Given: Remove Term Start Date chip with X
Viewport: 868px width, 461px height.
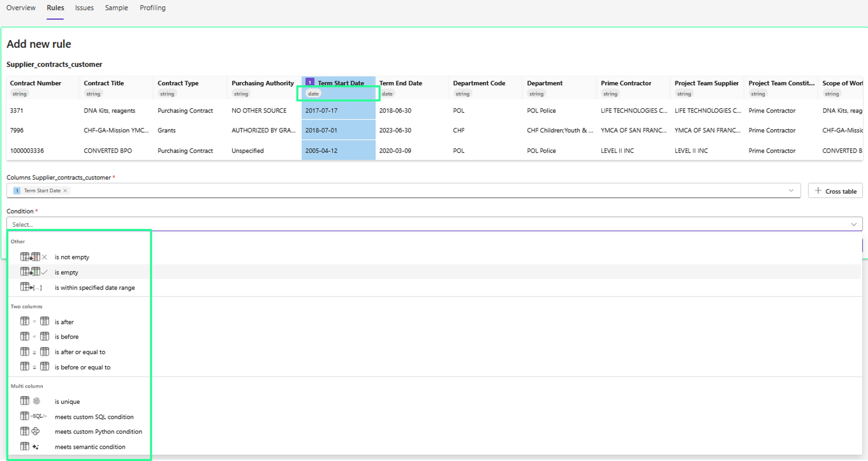Looking at the screenshot, I should point(65,191).
